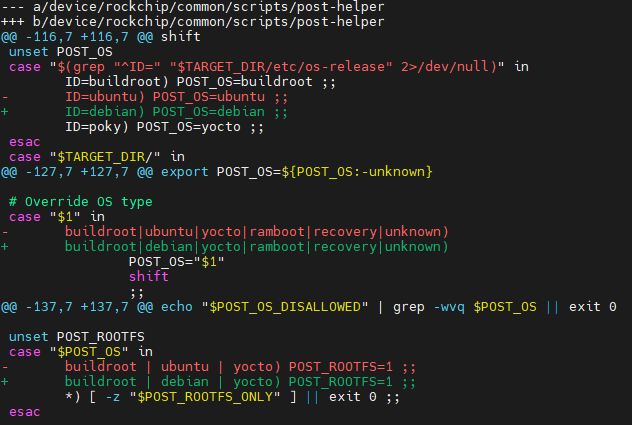Click the '@@ -116,7 +116,7 @@ shift' hunk header
632x425 pixels.
pos(101,37)
